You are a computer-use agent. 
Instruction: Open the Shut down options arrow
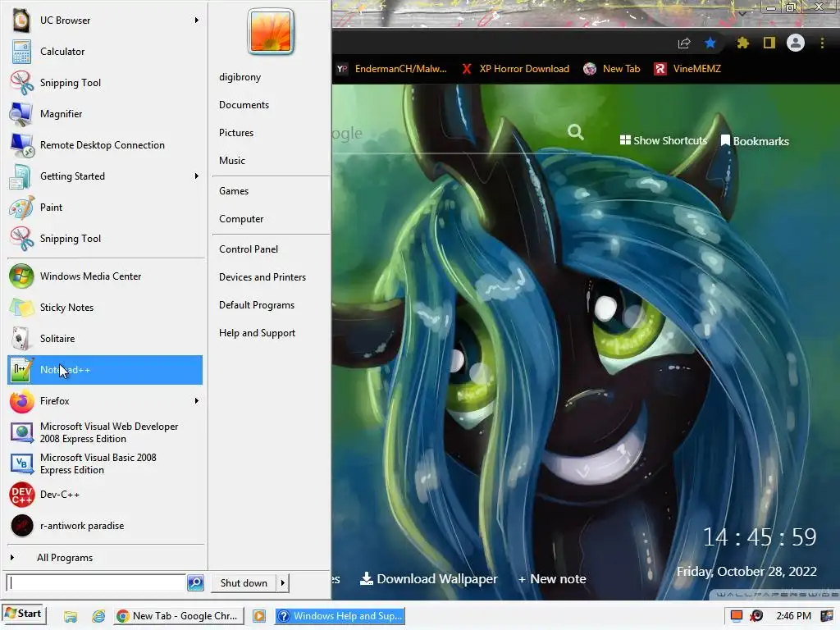click(x=283, y=583)
